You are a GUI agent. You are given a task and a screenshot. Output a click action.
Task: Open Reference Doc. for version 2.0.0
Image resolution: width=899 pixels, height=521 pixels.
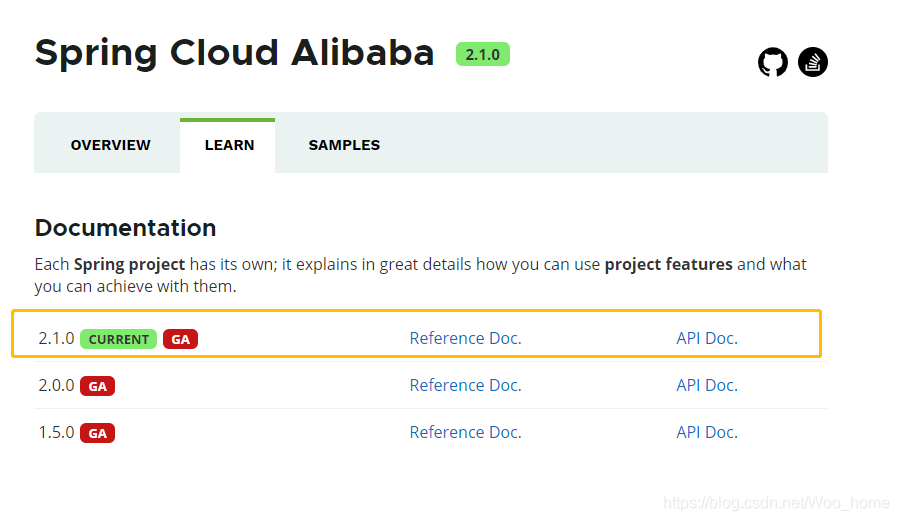click(465, 385)
